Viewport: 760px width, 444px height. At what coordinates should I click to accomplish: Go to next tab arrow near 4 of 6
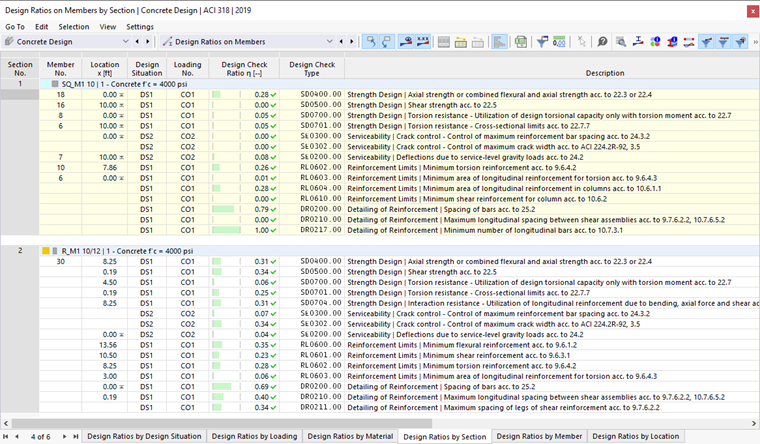click(64, 437)
